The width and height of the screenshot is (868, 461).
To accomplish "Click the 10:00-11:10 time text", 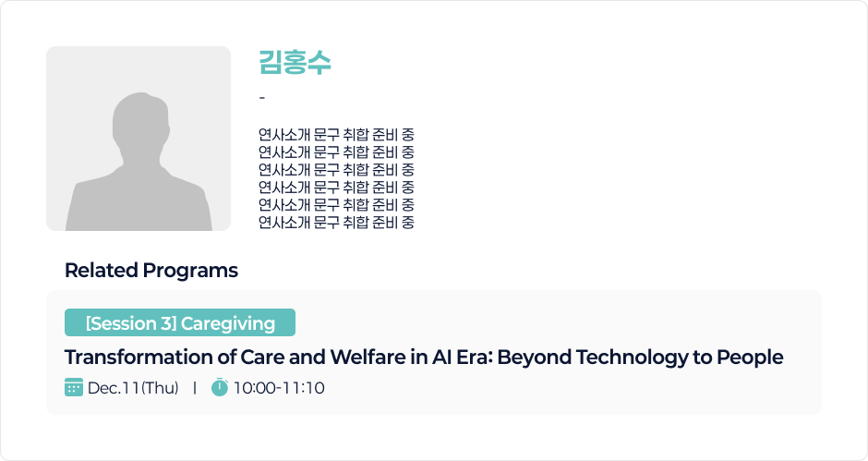I will pos(279,388).
